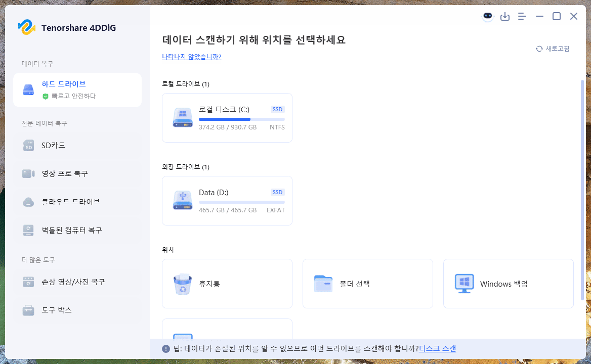Click the USB drive icon of Data (D:)
Viewport: 591px width, 364px height.
click(x=183, y=201)
